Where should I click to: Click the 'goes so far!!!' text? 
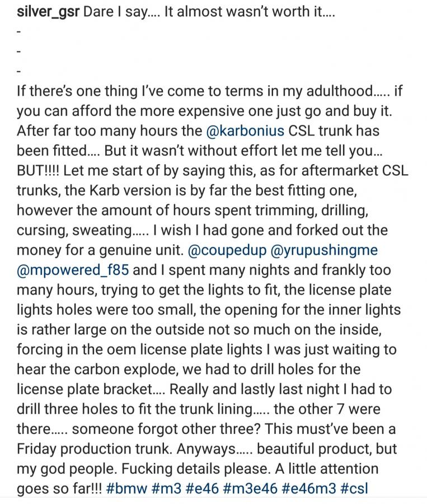pyautogui.click(x=59, y=488)
